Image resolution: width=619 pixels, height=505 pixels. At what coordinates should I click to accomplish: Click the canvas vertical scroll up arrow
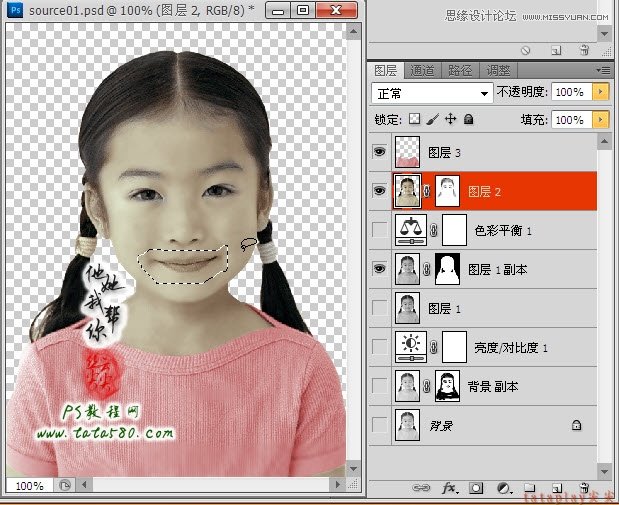353,32
